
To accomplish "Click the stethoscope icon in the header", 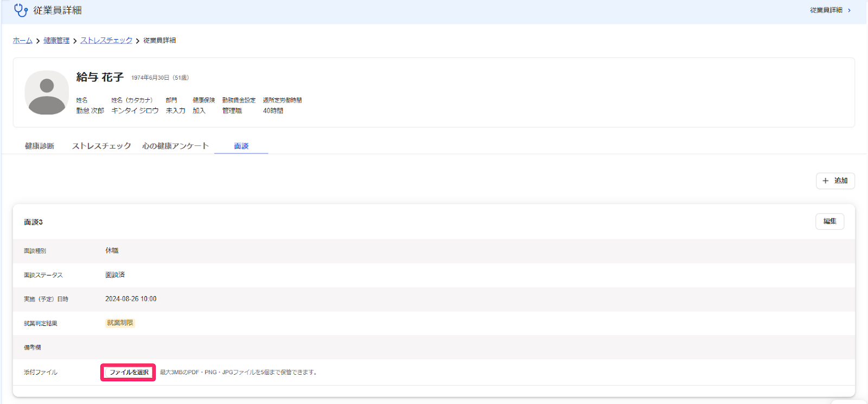I will point(21,10).
